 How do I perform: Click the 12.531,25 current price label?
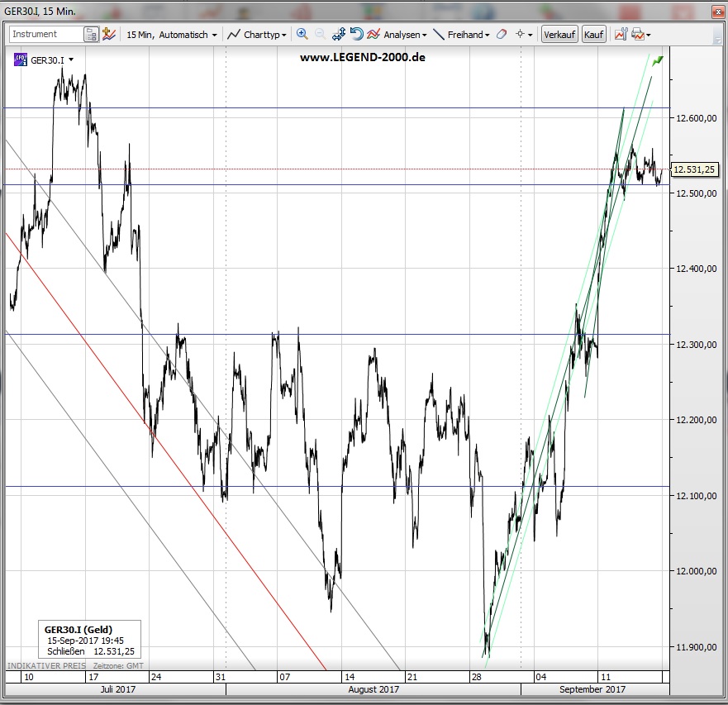[x=694, y=169]
